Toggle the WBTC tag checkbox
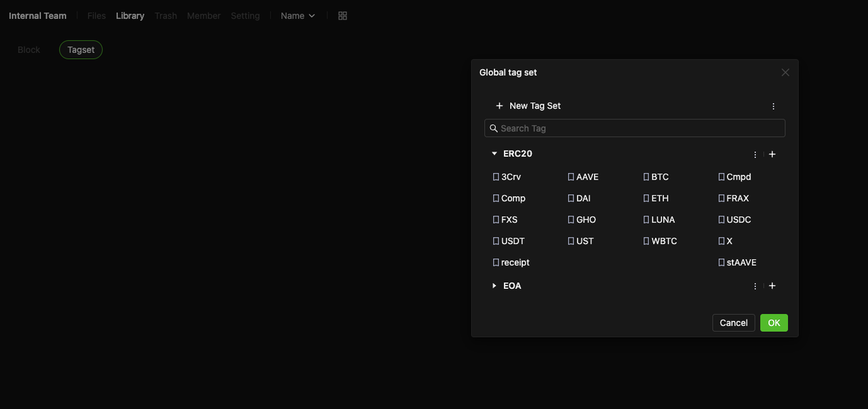The width and height of the screenshot is (868, 409). [x=646, y=241]
